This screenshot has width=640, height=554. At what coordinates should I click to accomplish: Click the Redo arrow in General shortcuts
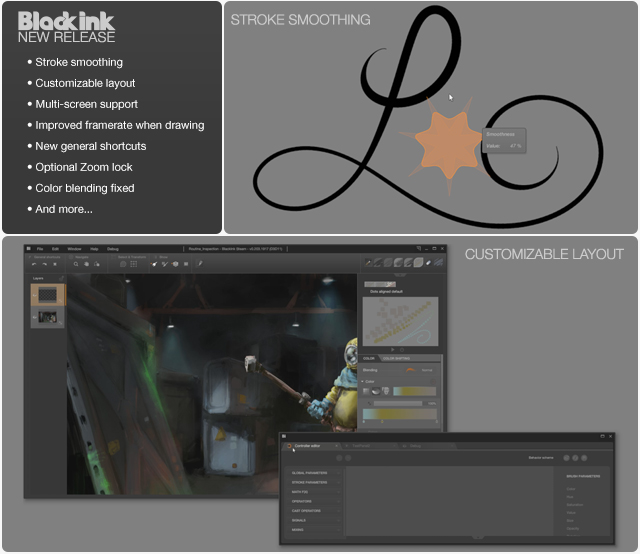click(x=44, y=264)
